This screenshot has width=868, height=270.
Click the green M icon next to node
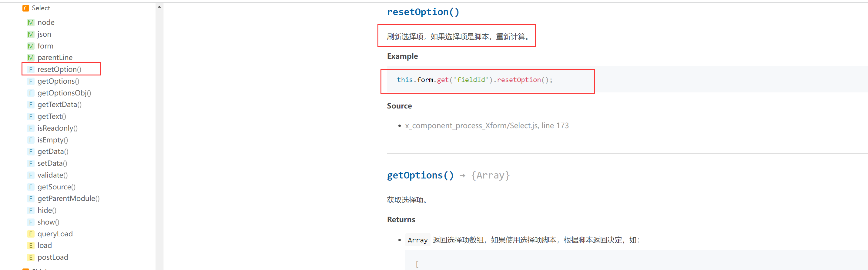31,22
